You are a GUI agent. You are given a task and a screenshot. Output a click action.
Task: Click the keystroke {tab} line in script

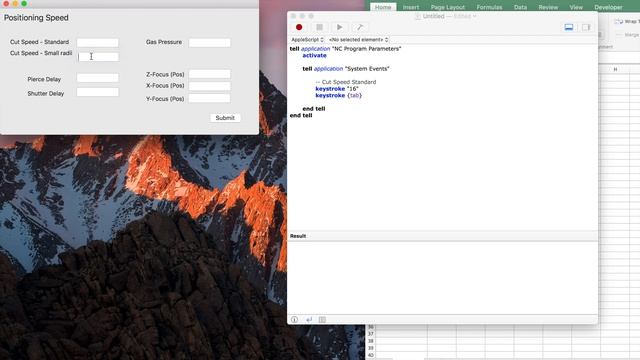point(338,95)
